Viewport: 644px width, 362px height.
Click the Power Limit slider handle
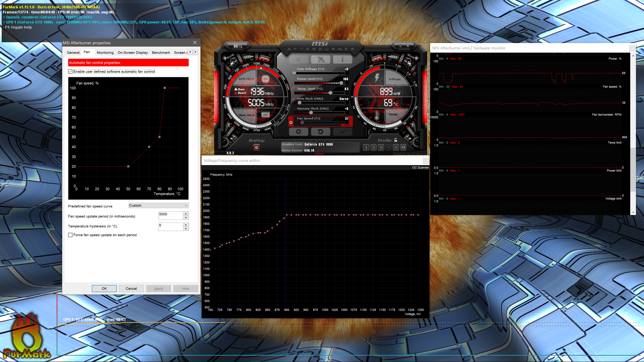tap(341, 83)
